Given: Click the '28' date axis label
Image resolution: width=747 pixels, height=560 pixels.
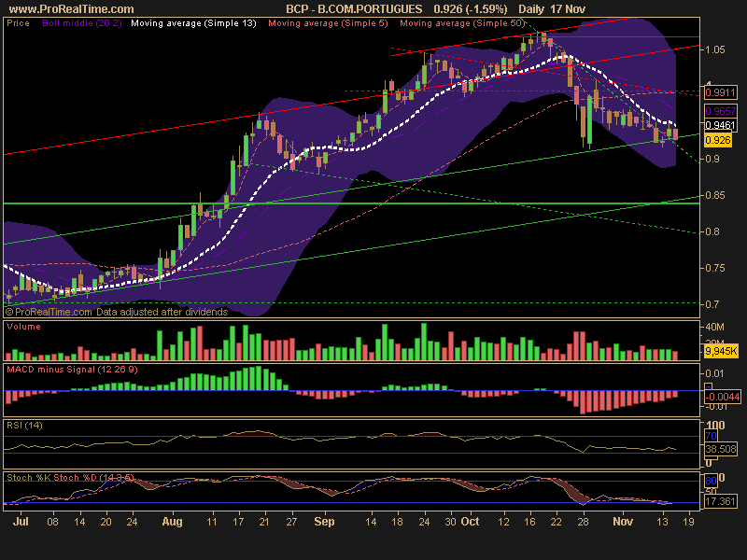Looking at the screenshot, I should 583,522.
